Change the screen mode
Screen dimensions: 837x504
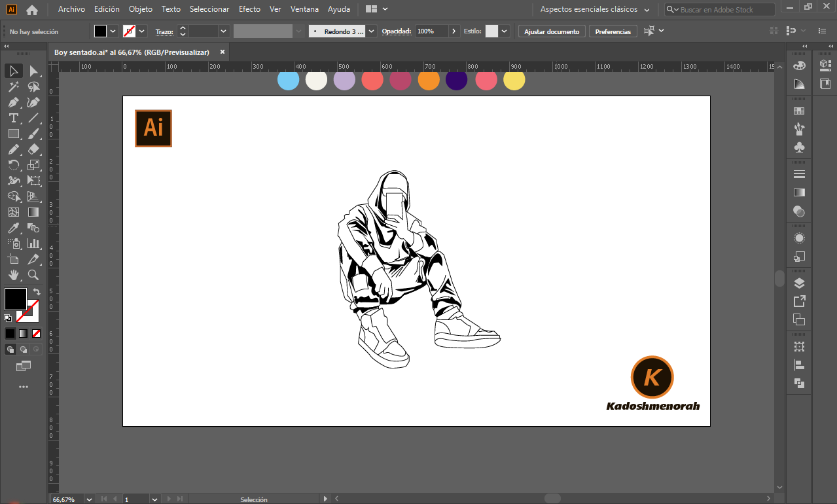coord(24,366)
